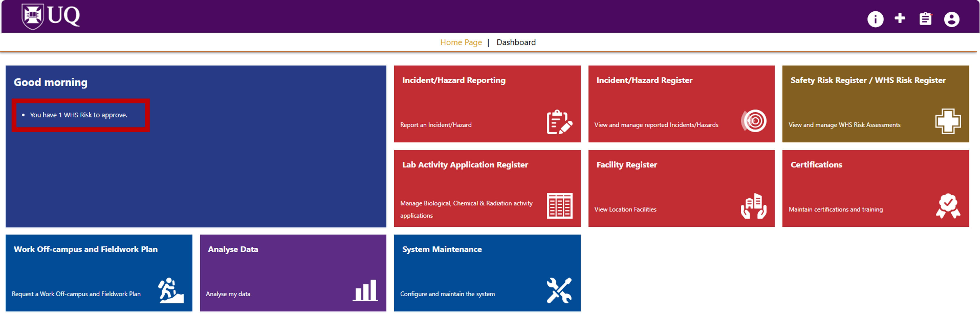980x314 pixels.
Task: Click 'Configure and maintain the system' text
Action: tap(447, 294)
